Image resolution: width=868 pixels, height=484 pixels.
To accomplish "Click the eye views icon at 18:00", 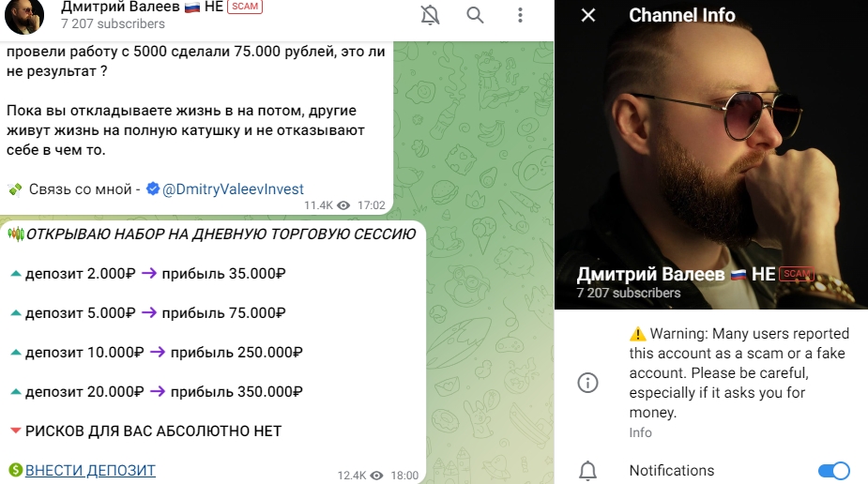I will pyautogui.click(x=377, y=476).
